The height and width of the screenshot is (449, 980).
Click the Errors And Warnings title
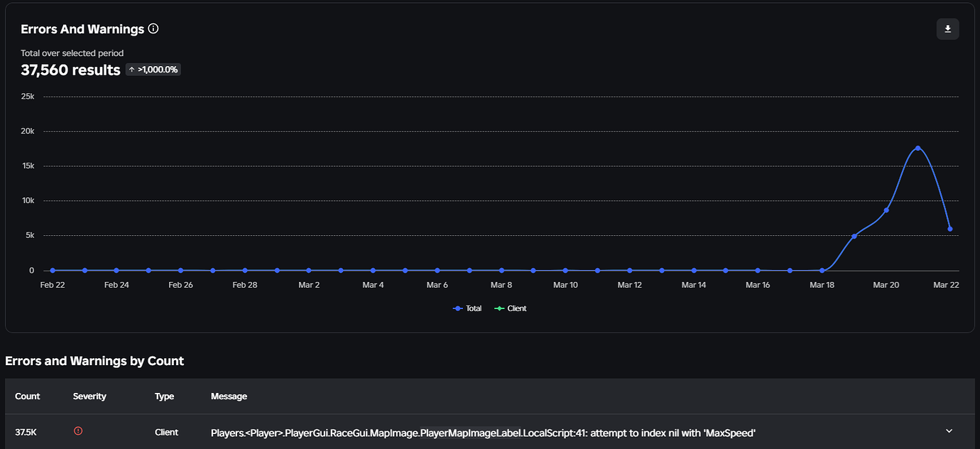point(82,29)
